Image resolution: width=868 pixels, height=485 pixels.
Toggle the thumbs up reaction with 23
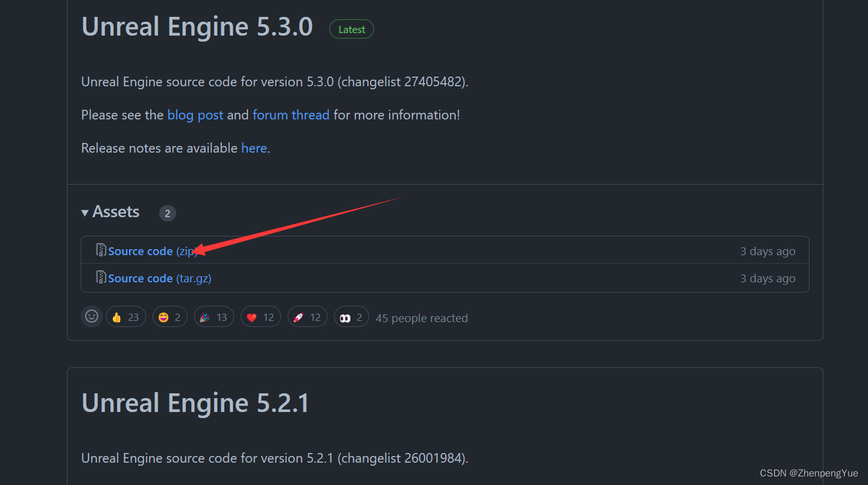tap(126, 317)
